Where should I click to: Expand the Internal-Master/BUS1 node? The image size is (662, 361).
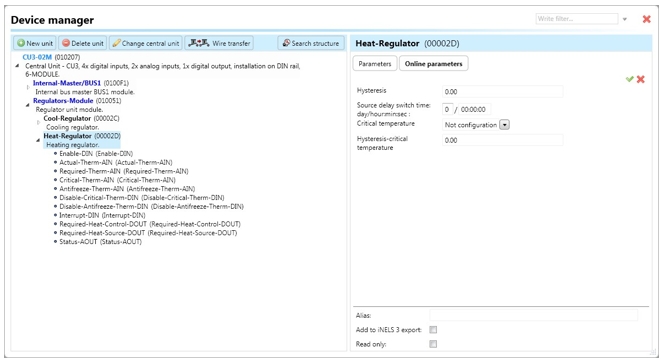coord(28,87)
